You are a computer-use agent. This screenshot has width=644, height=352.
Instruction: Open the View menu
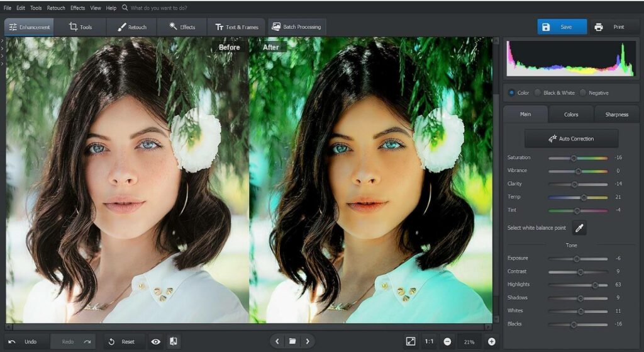96,8
